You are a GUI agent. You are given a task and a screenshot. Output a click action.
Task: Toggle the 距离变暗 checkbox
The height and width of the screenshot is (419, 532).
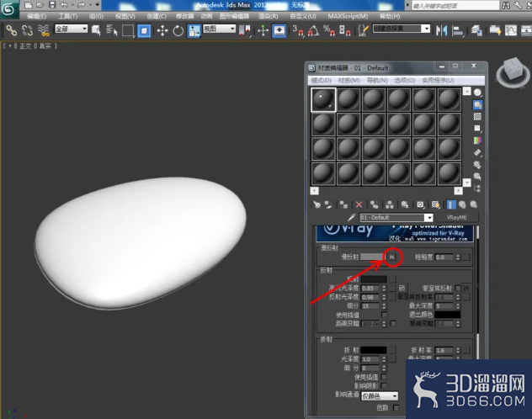[x=393, y=323]
